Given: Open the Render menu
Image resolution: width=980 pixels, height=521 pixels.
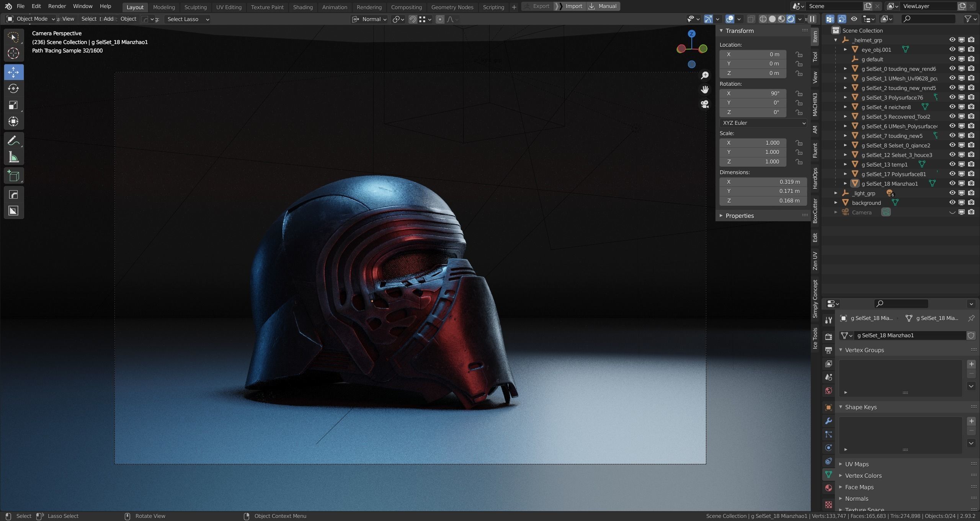Looking at the screenshot, I should click(x=57, y=6).
